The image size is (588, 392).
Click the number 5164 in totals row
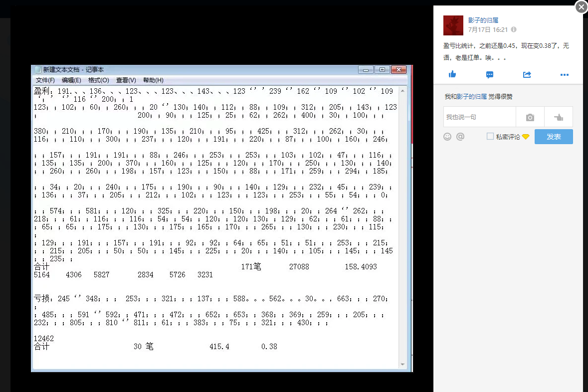point(41,275)
